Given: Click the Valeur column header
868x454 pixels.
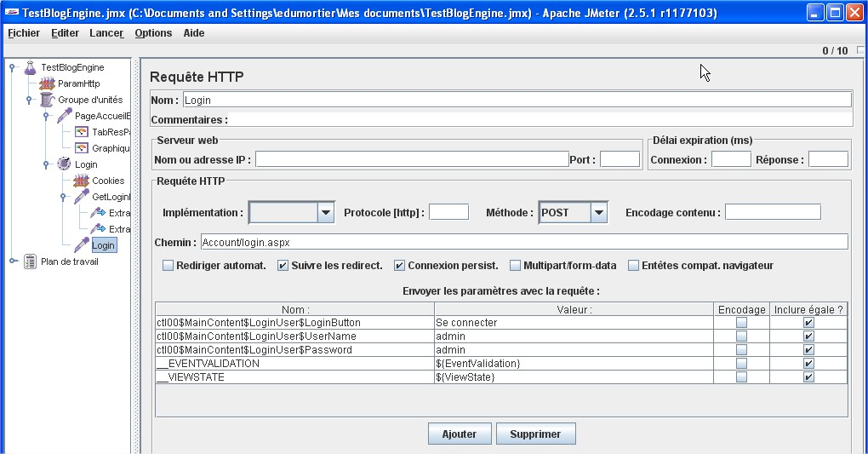Looking at the screenshot, I should (x=574, y=309).
